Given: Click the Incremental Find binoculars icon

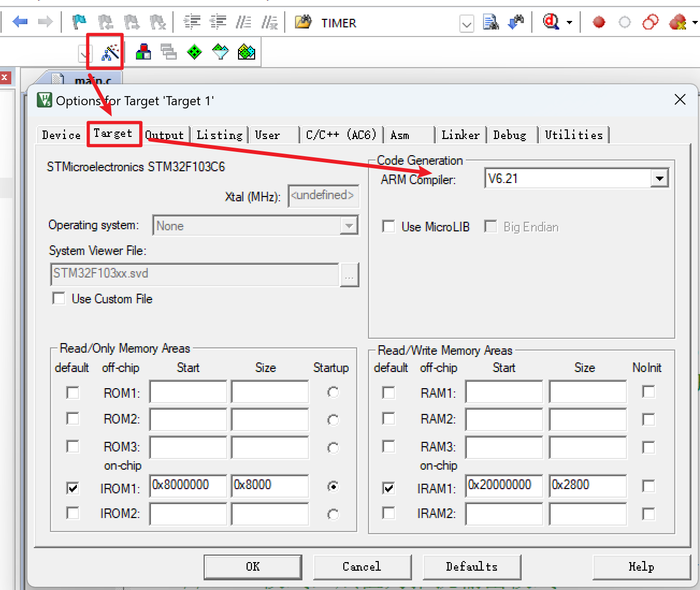Looking at the screenshot, I should tap(516, 22).
